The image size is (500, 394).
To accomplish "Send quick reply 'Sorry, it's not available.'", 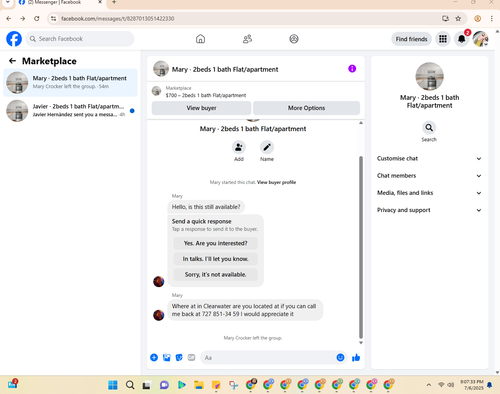I will [x=215, y=275].
